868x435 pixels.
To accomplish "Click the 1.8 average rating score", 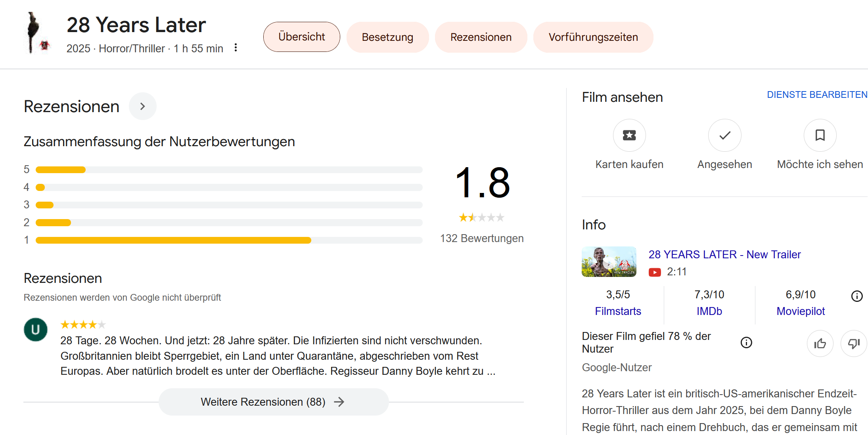I will click(482, 183).
